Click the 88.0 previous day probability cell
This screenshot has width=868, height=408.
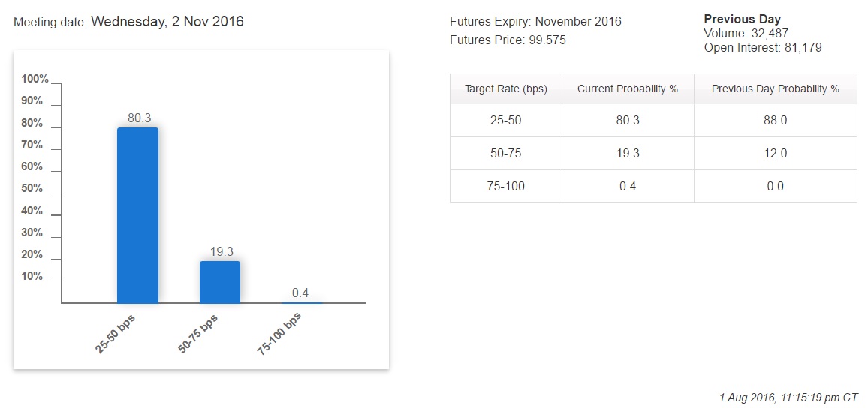pos(775,120)
